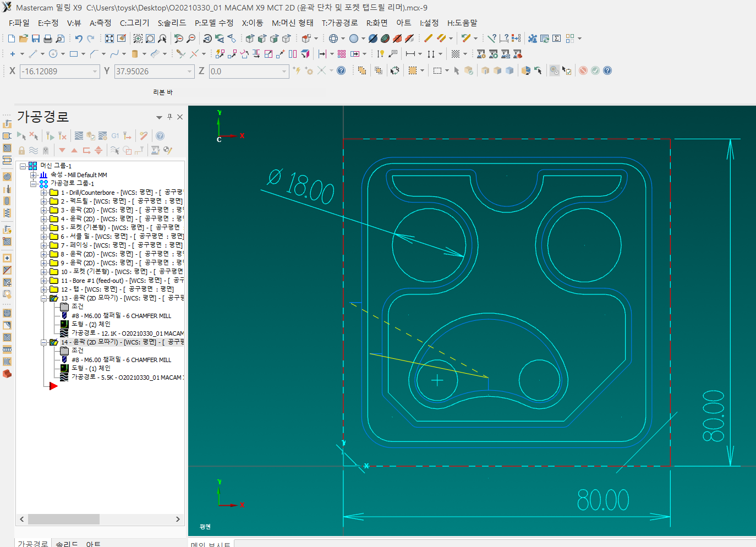Click the Create line icon

coord(33,54)
